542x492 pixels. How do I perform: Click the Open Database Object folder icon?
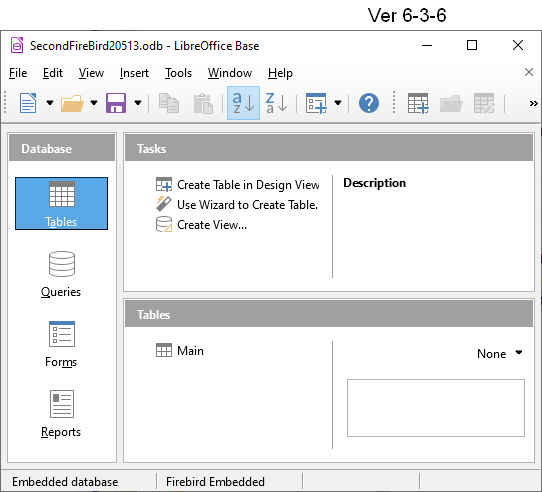coord(451,103)
